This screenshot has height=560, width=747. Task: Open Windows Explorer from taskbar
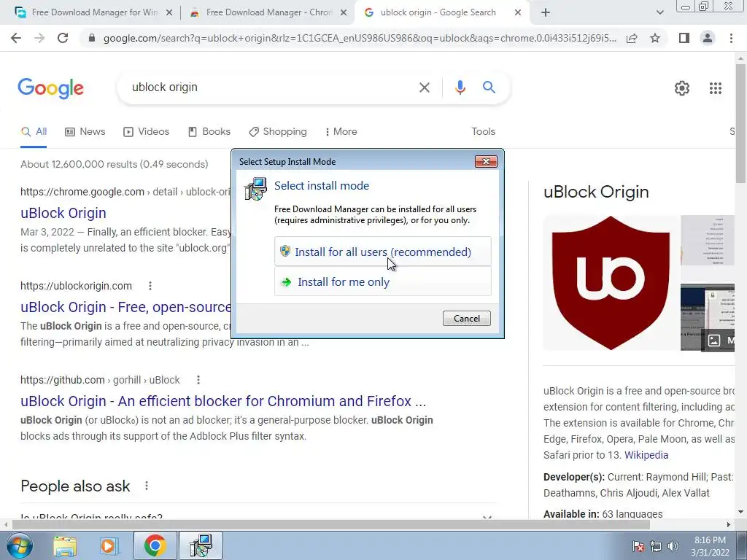pos(64,545)
